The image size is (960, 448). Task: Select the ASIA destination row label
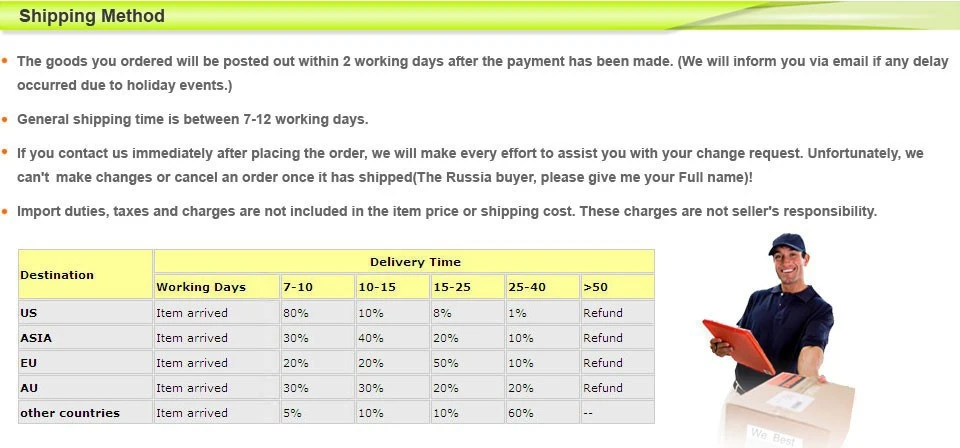coord(85,337)
